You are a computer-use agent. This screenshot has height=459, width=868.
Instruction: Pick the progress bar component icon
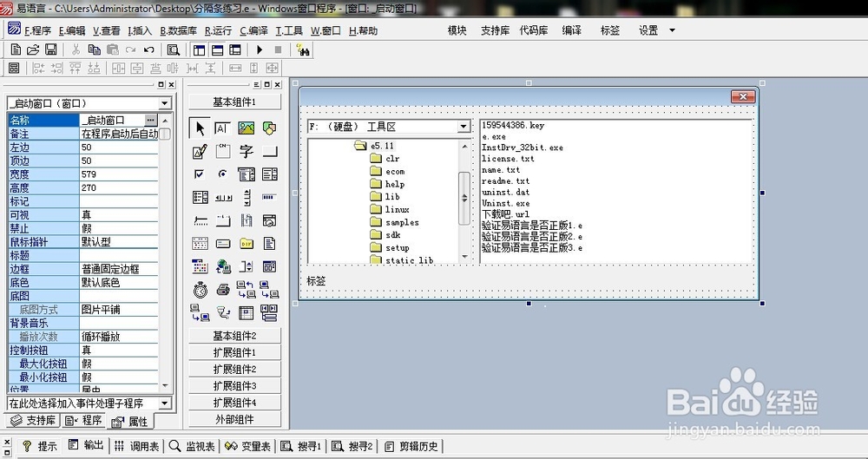pos(270,197)
